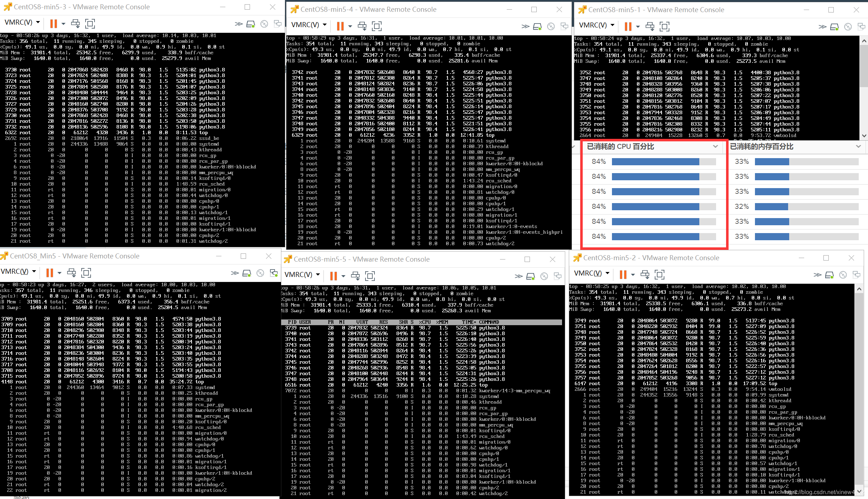
Task: Send Ctrl+Alt+Del in the CentOS8-min5-2 window
Action: click(x=645, y=274)
